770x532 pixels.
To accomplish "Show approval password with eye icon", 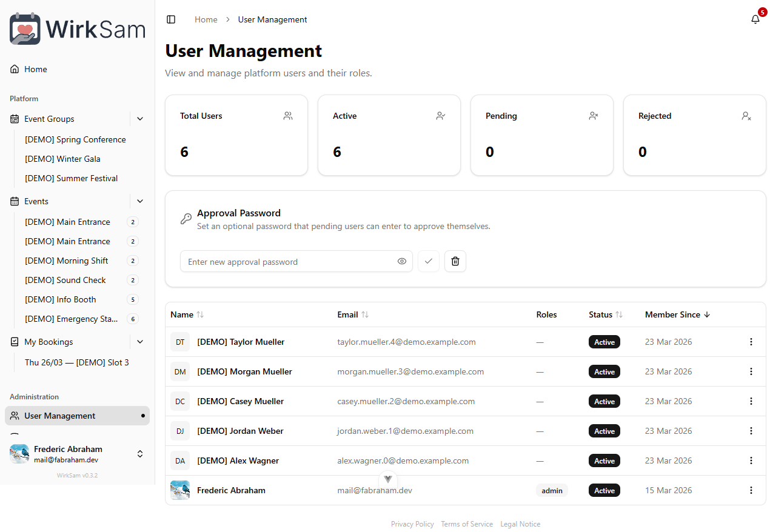I will tap(402, 261).
